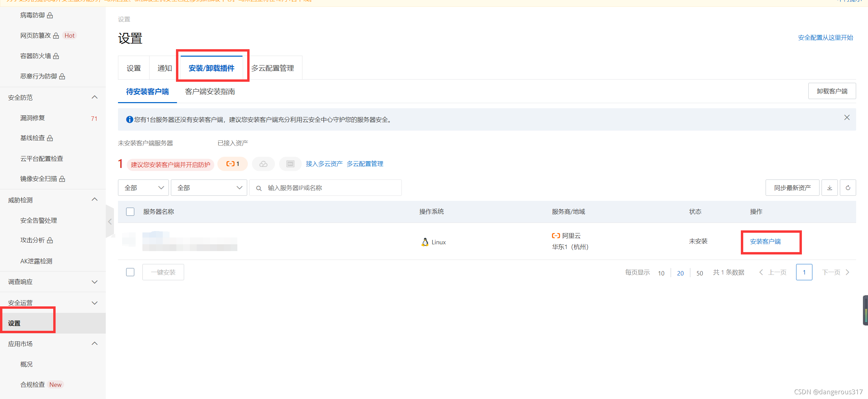868x399 pixels.
Task: Click the next page arrow
Action: pyautogui.click(x=847, y=272)
